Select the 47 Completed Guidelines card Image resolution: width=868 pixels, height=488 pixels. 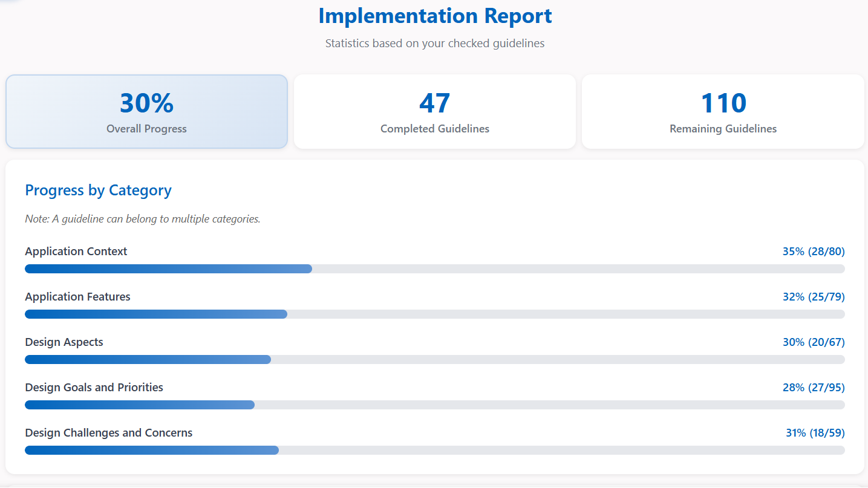(x=435, y=111)
